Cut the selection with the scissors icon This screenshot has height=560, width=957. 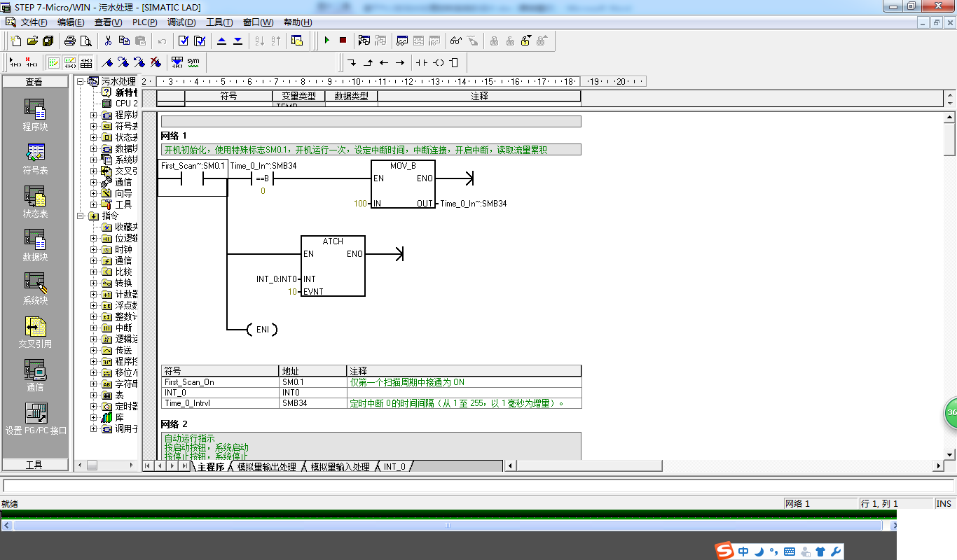pos(109,41)
